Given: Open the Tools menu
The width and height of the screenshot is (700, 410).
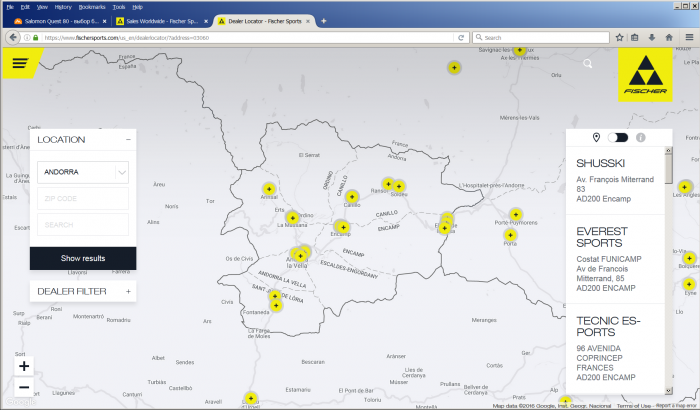Looking at the screenshot, I should tap(119, 7).
